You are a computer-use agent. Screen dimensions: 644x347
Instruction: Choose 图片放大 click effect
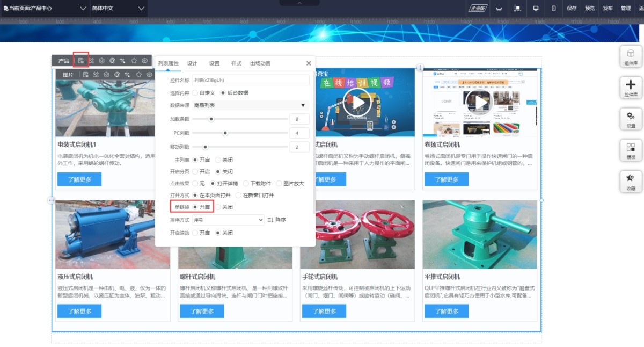tap(279, 184)
